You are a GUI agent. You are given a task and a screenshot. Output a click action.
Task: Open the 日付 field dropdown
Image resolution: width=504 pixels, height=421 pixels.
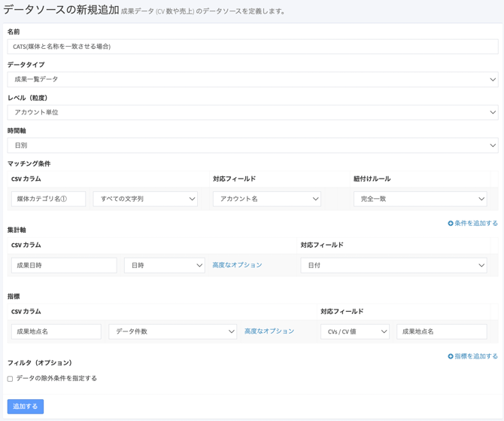point(393,265)
